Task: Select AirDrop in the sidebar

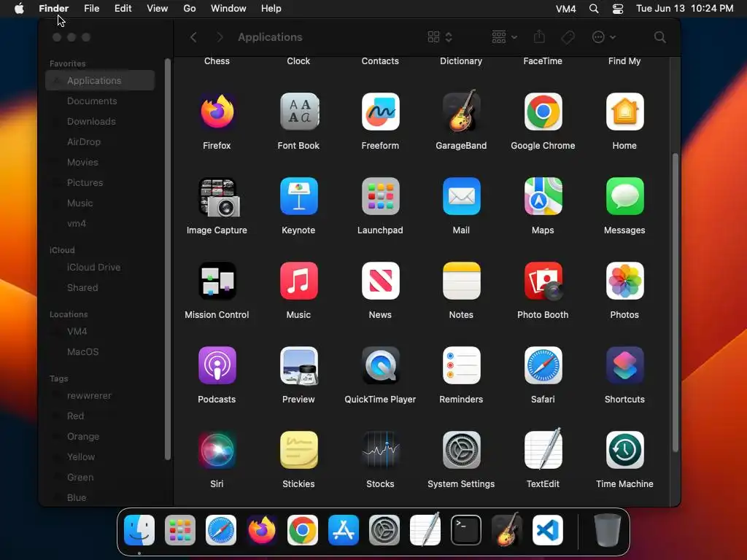Action: pos(100,142)
